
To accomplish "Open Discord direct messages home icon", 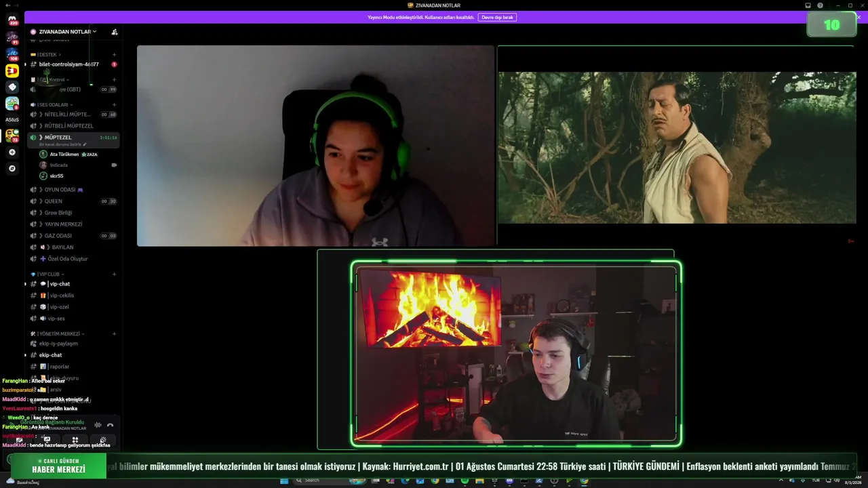I will pyautogui.click(x=12, y=19).
